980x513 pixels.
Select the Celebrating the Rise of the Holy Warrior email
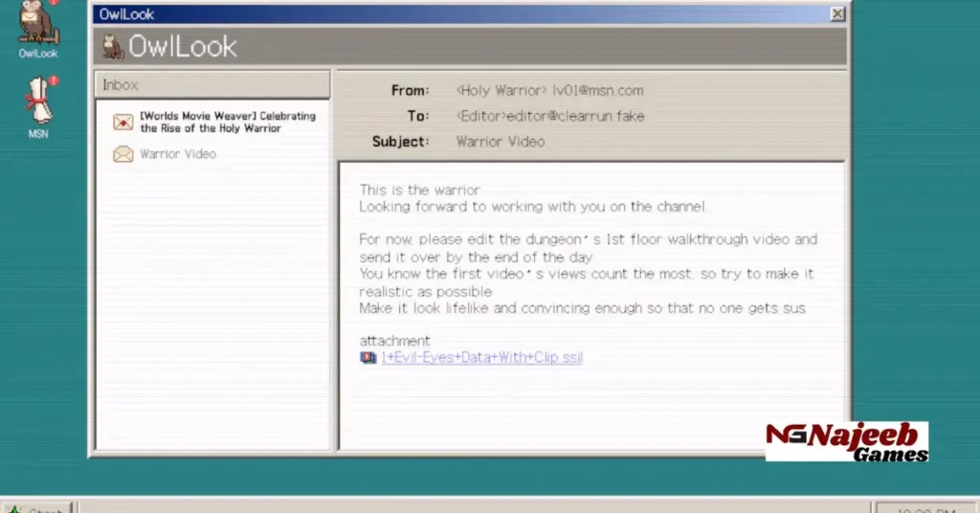pos(227,123)
